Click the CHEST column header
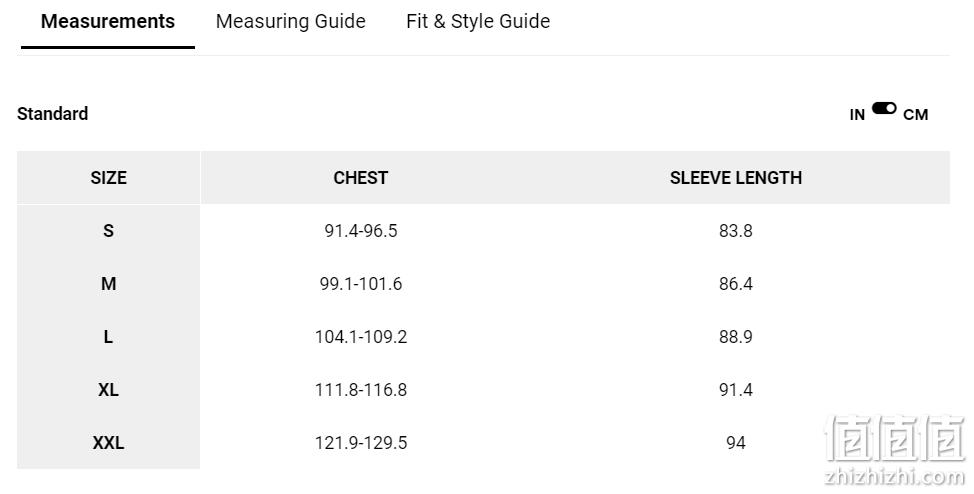Viewport: 974px width, 494px height. click(361, 178)
